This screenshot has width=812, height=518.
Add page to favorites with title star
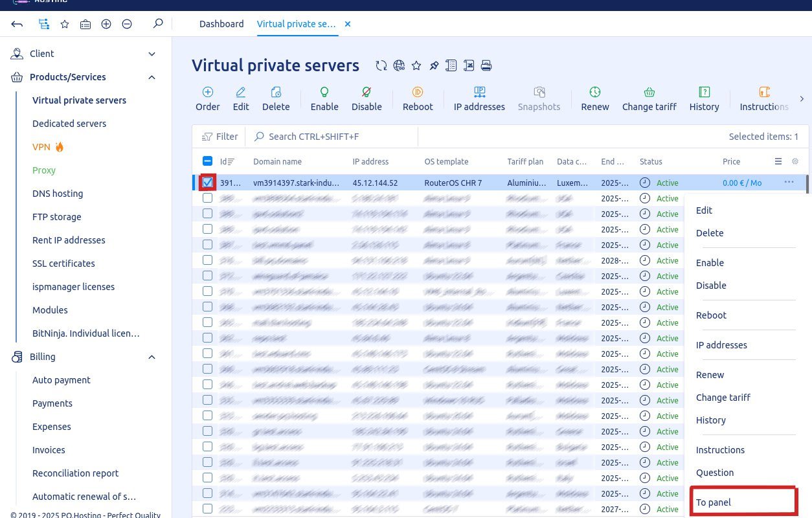pos(416,65)
